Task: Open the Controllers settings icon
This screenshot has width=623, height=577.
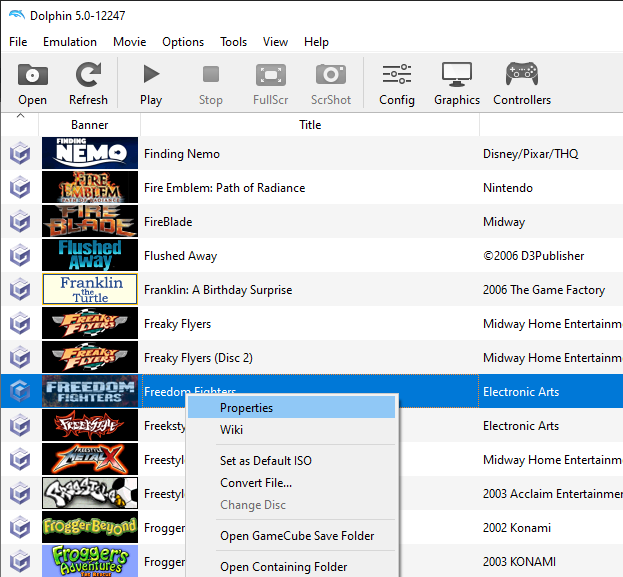Action: coord(522,74)
